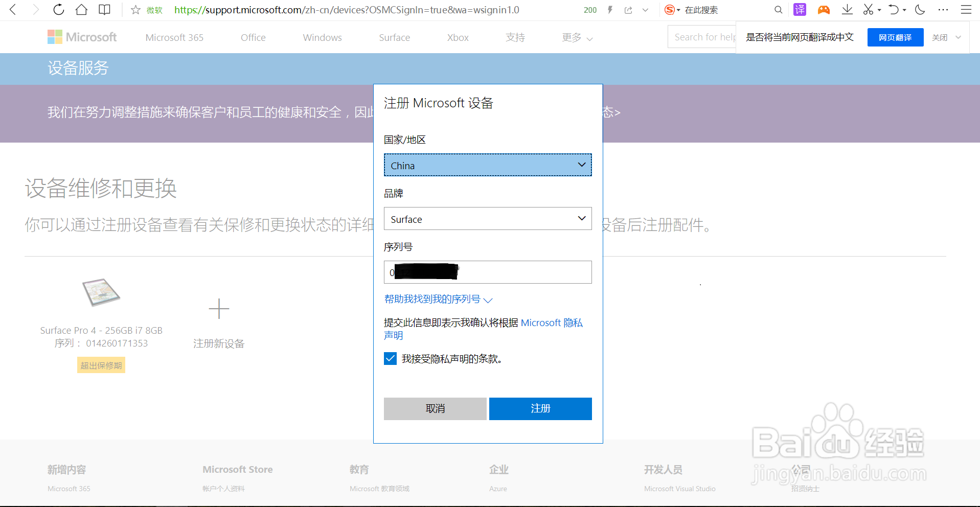
Task: Open the Windows nav item
Action: (x=322, y=37)
